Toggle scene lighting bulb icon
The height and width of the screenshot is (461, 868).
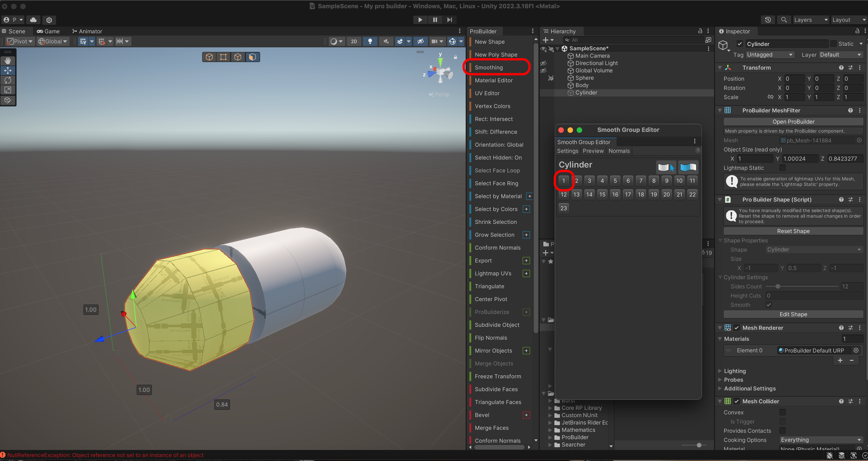(x=370, y=41)
